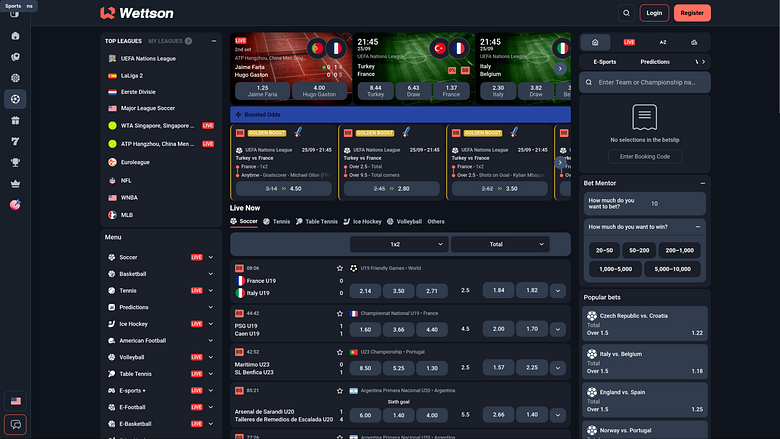This screenshot has width=780, height=439.
Task: Switch to Tennis live tab
Action: (x=277, y=222)
